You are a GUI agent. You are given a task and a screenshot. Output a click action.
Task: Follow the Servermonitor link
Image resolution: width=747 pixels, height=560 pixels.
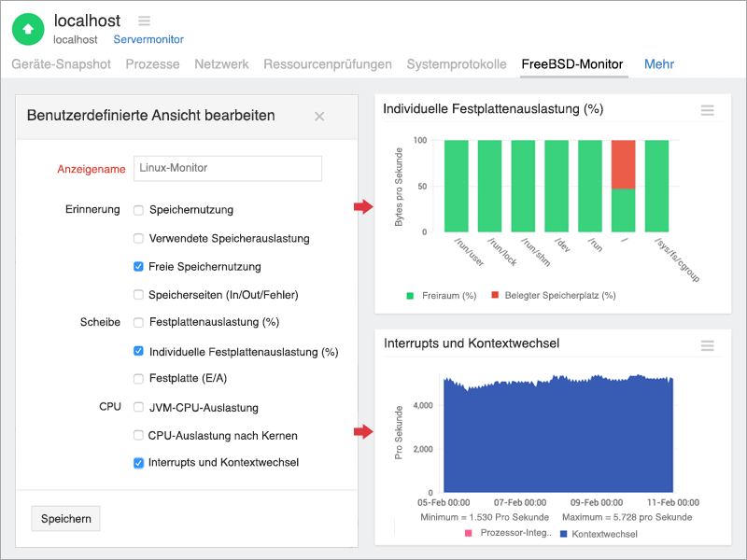148,40
